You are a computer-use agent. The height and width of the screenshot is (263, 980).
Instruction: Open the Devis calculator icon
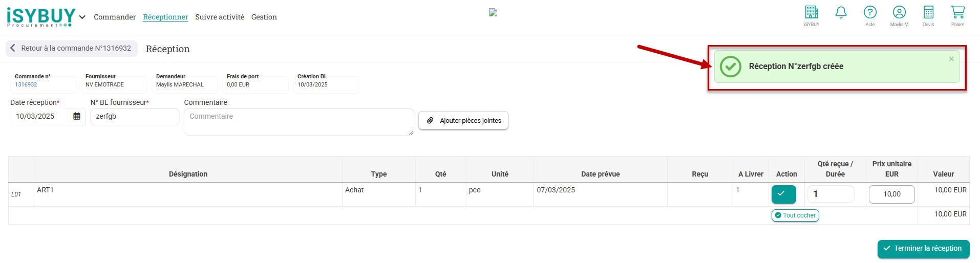(x=928, y=12)
